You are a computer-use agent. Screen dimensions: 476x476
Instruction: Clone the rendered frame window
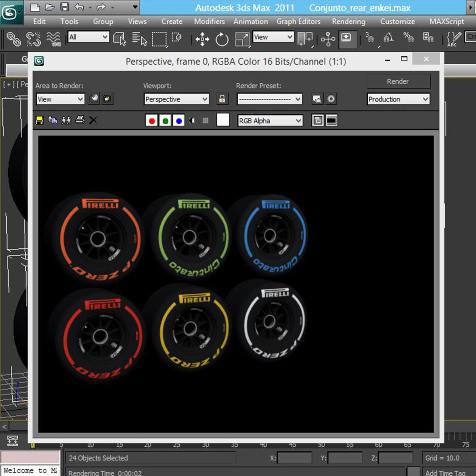(x=66, y=120)
